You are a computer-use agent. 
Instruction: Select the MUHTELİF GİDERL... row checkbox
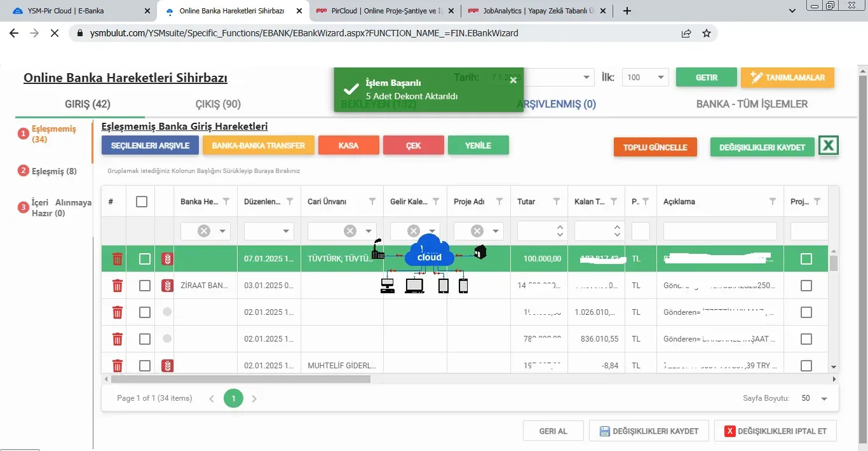[145, 366]
